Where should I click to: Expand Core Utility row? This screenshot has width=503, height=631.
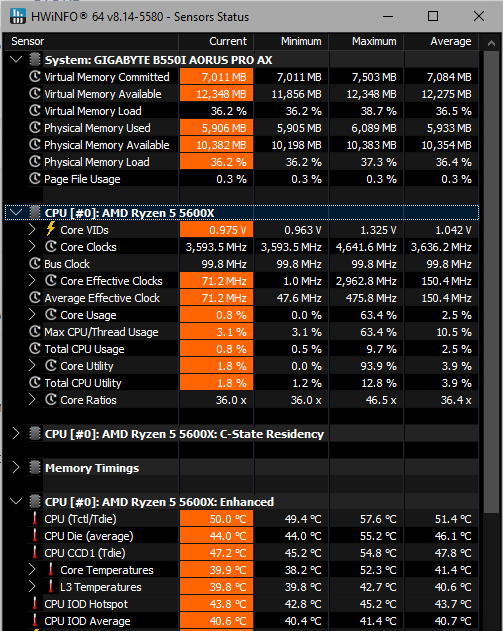32,366
